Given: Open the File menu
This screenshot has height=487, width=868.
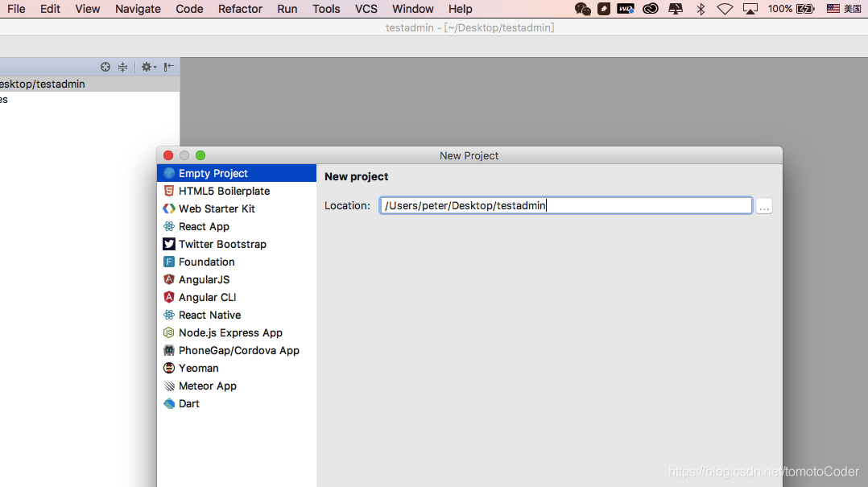Looking at the screenshot, I should [x=16, y=9].
